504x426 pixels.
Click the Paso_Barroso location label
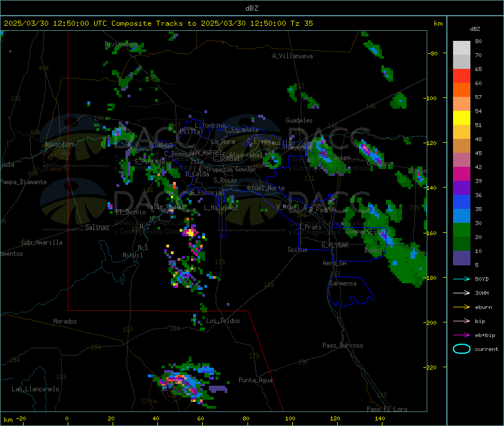click(343, 345)
